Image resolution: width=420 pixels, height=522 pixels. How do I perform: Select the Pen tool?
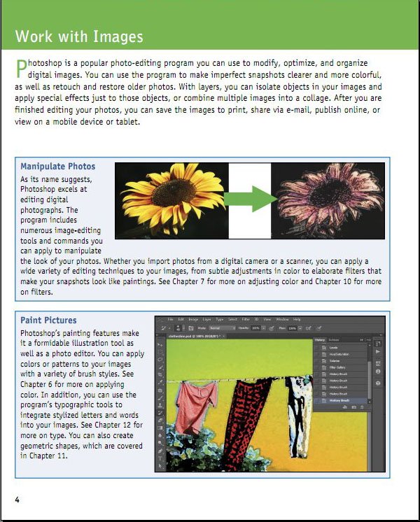point(160,451)
